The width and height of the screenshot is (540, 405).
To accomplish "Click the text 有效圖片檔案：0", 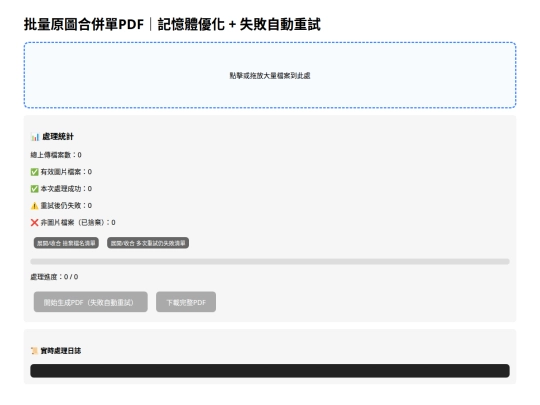I will tap(66, 172).
